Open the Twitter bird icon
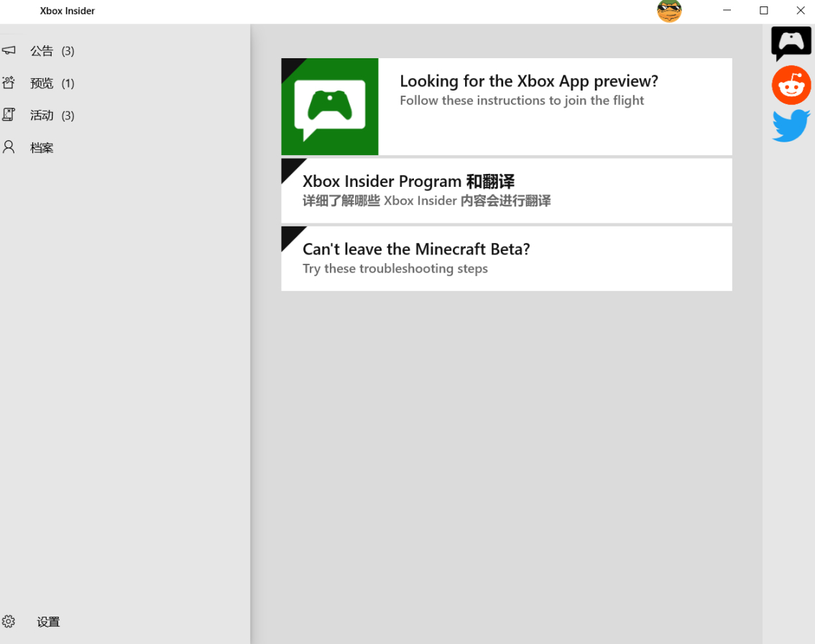Viewport: 815px width, 644px height. pos(791,125)
